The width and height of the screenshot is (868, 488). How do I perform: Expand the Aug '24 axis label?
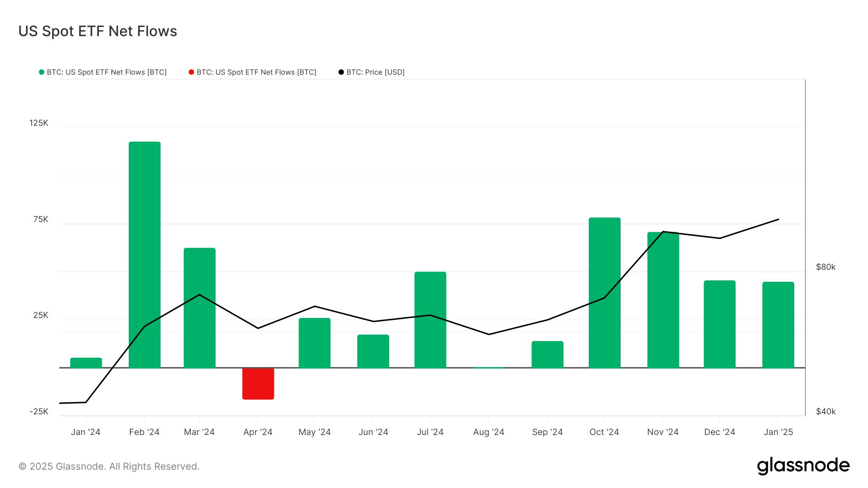pos(488,432)
